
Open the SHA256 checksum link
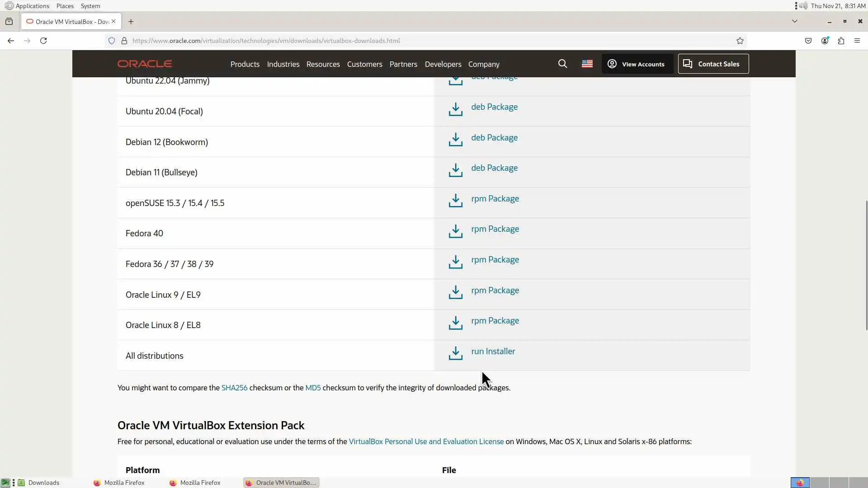[234, 388]
